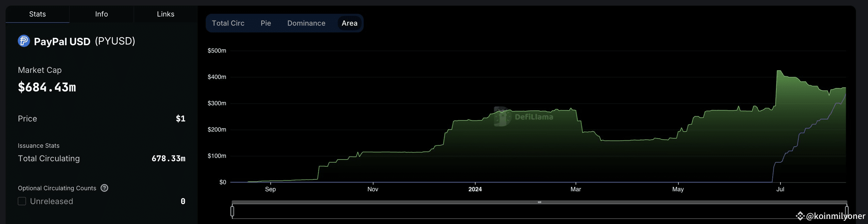Viewport: 868px width, 224px height.
Task: Open the Info tab
Action: (x=101, y=14)
